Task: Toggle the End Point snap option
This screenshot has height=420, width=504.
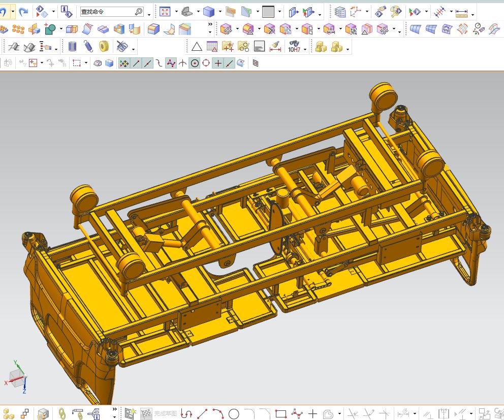Action: (136, 63)
